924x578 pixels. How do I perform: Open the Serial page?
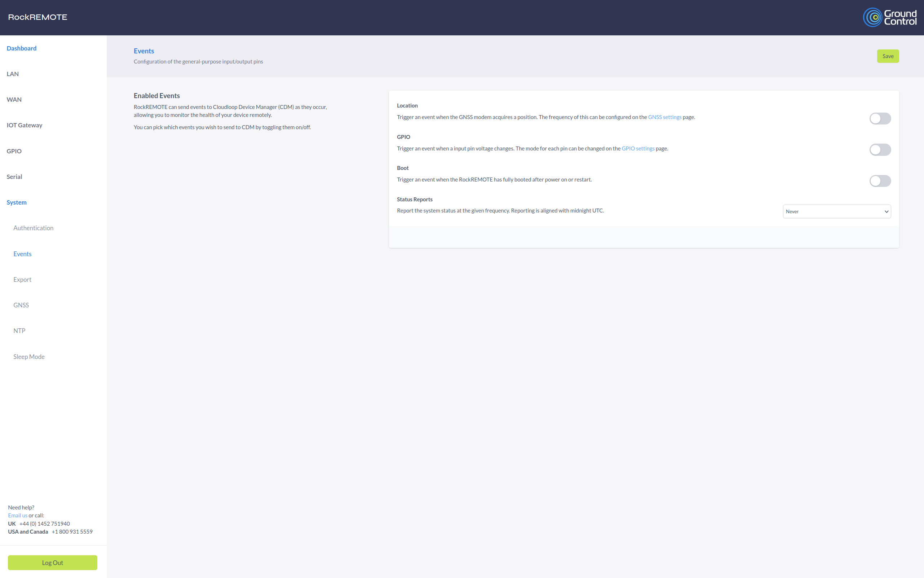pyautogui.click(x=14, y=177)
